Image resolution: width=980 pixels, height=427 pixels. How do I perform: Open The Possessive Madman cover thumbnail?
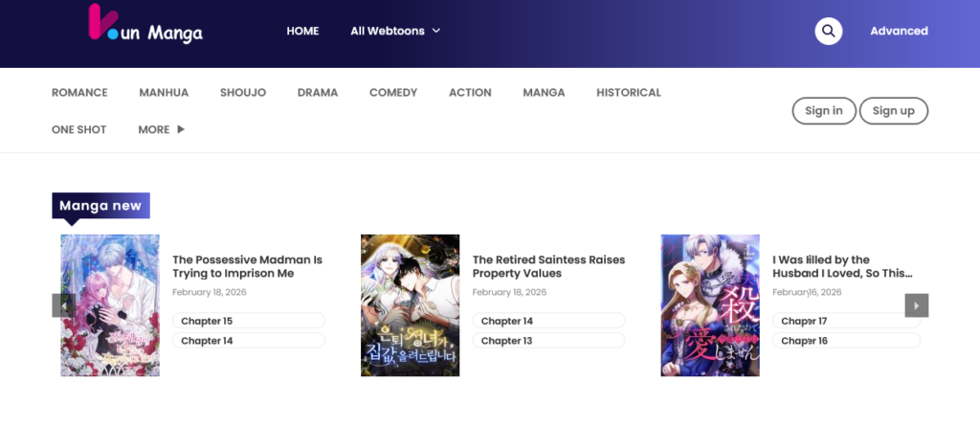pyautogui.click(x=110, y=305)
